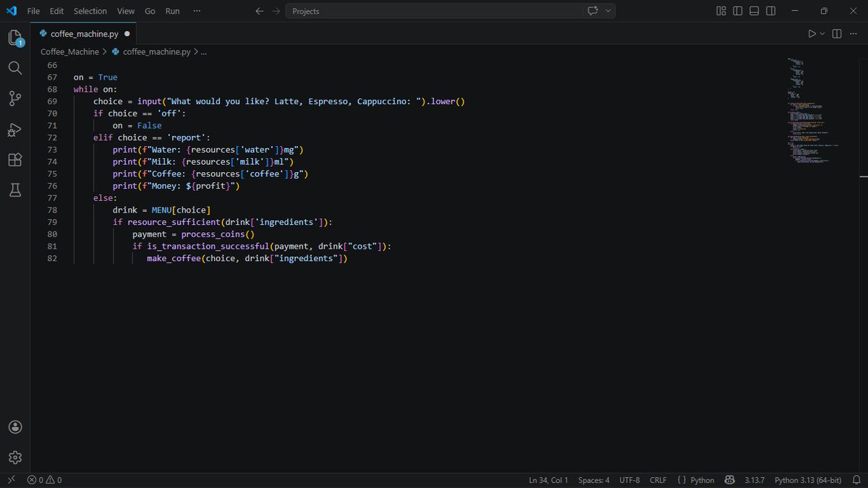Toggle the secondary side bar
The image size is (868, 488).
(771, 11)
